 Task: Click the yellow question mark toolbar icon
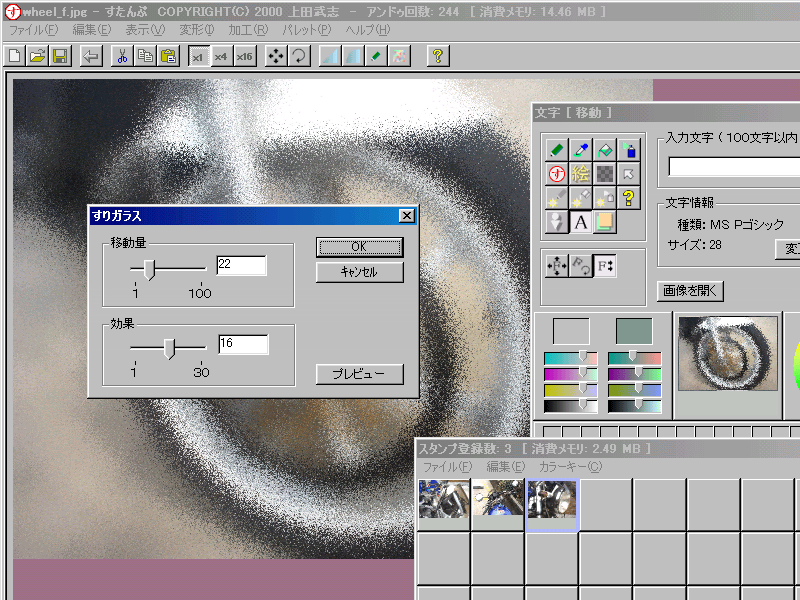pyautogui.click(x=438, y=56)
